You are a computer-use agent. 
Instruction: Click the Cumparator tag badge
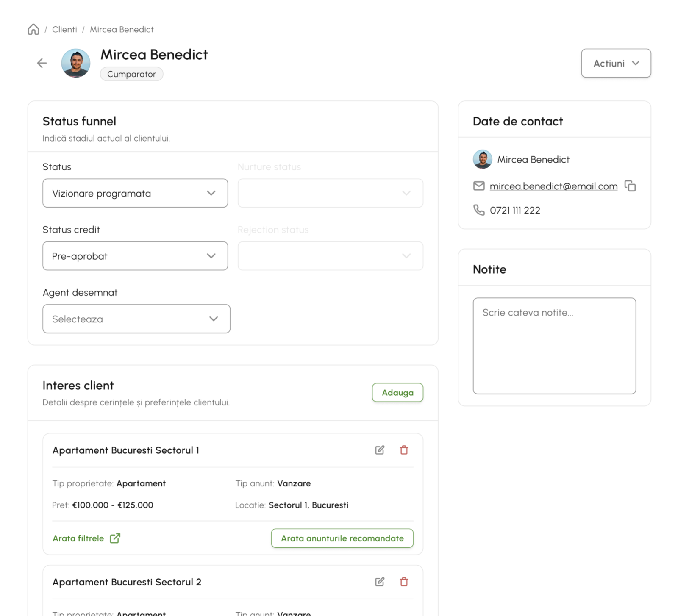click(131, 74)
